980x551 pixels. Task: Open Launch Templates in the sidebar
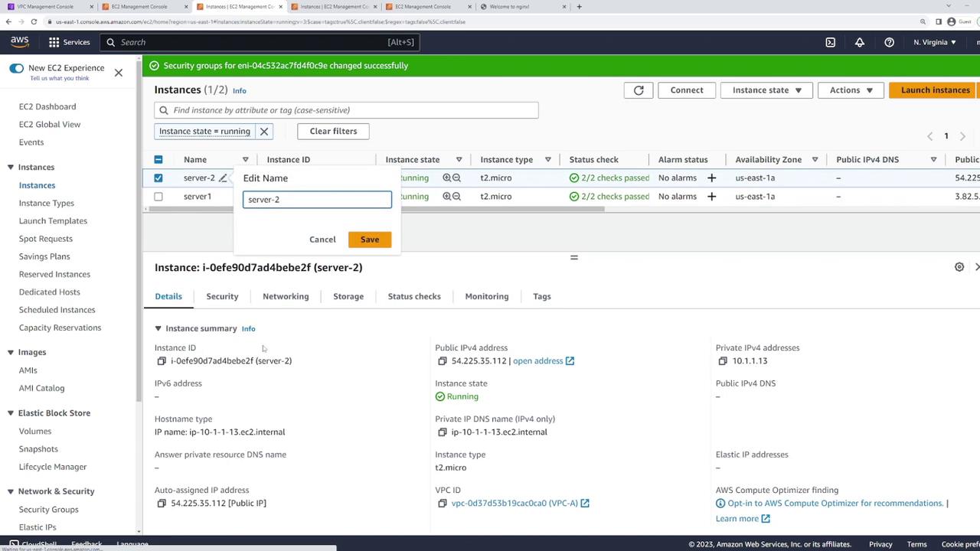[54, 221]
